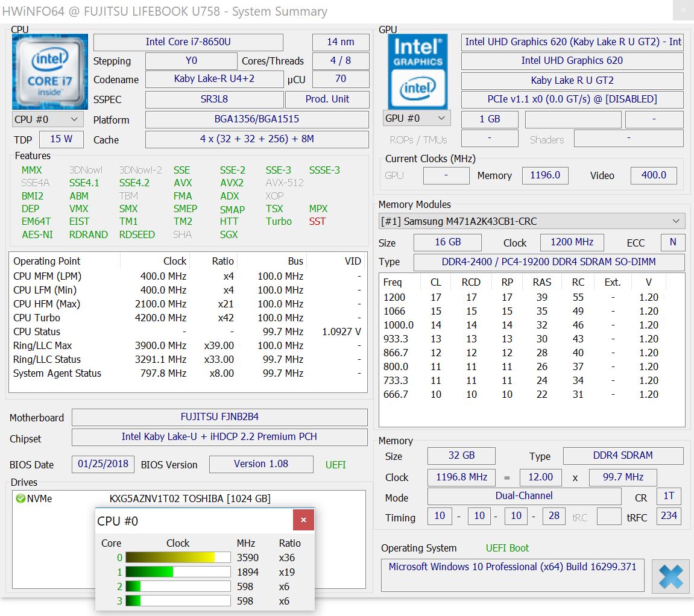The width and height of the screenshot is (694, 616).
Task: Click the Chipset Intel Kaby Lake-U field
Action: 219,437
